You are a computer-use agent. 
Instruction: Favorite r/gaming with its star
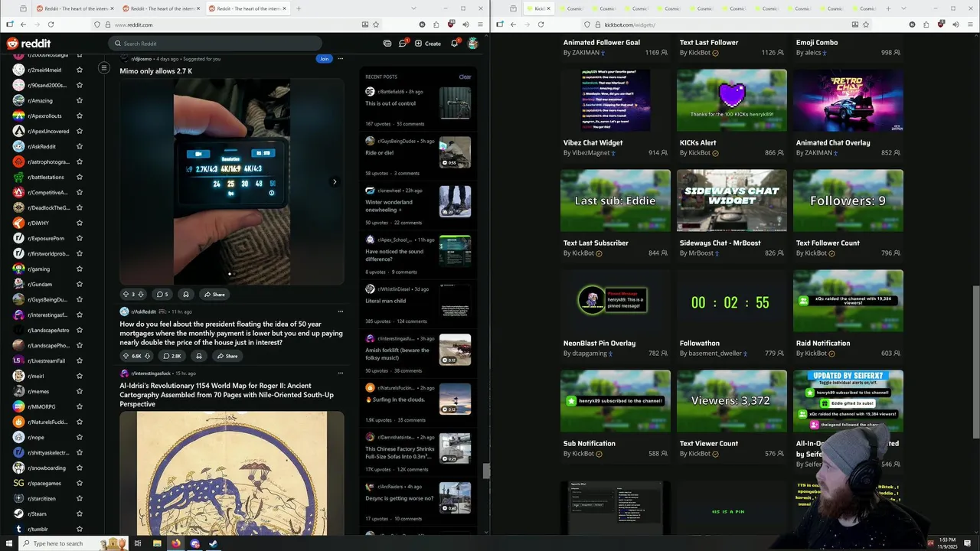click(80, 269)
